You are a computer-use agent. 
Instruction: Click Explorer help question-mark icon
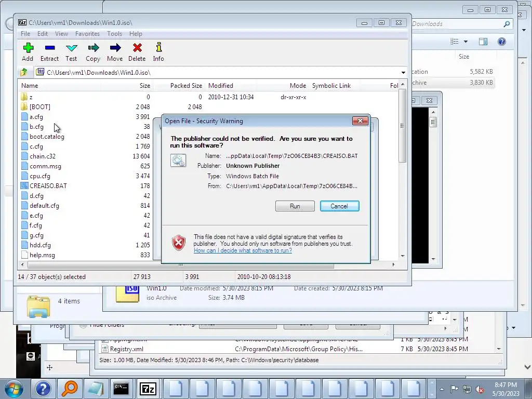click(x=502, y=42)
